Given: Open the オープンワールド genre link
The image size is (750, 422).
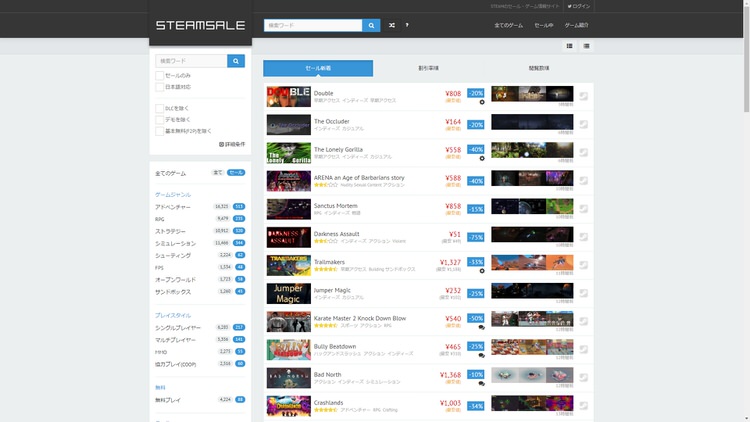Looking at the screenshot, I should click(176, 280).
